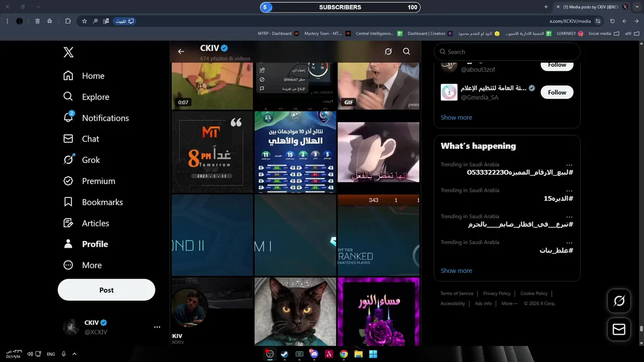Viewport: 644px width, 362px height.
Task: Click site settings icon in address bar
Action: 598,21
